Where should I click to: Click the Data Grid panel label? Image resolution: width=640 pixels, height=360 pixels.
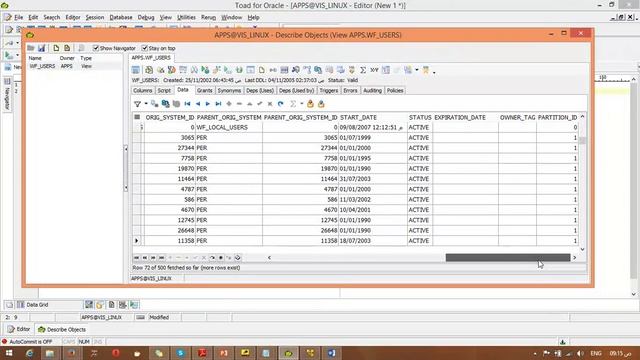click(x=37, y=305)
